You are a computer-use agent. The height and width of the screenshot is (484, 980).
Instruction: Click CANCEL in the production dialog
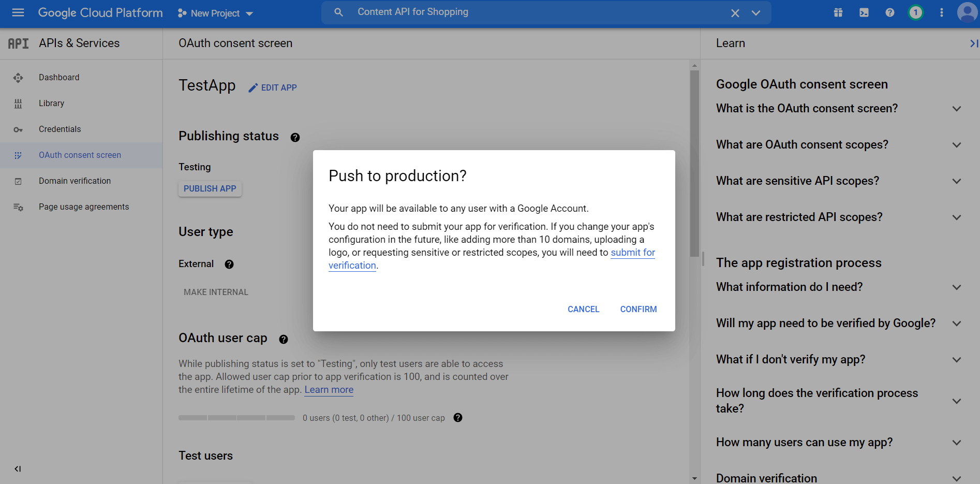pyautogui.click(x=584, y=309)
